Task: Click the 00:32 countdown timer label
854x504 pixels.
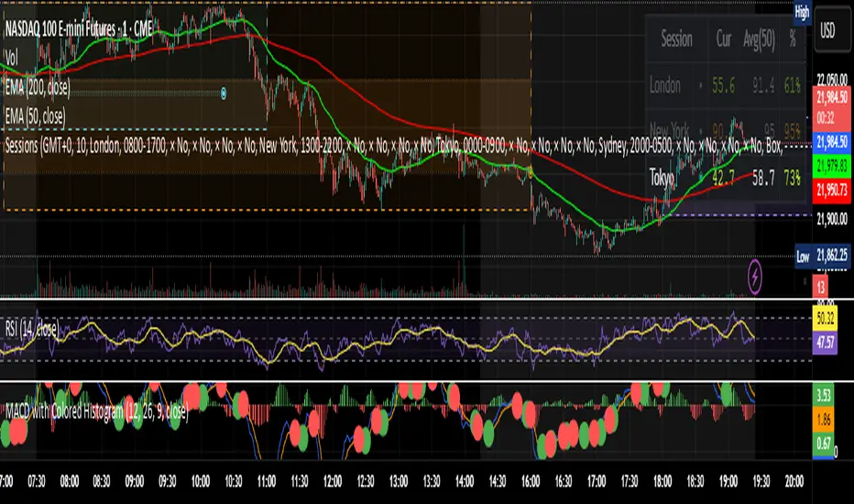Action: point(825,117)
